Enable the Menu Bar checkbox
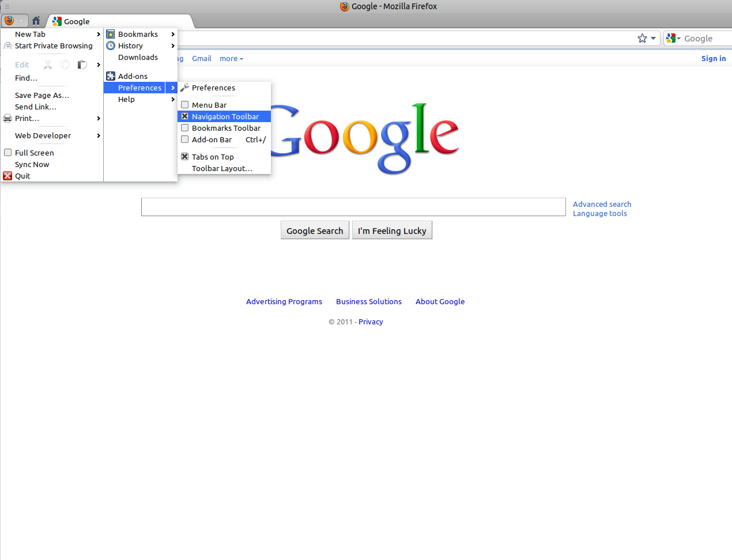 pyautogui.click(x=185, y=105)
